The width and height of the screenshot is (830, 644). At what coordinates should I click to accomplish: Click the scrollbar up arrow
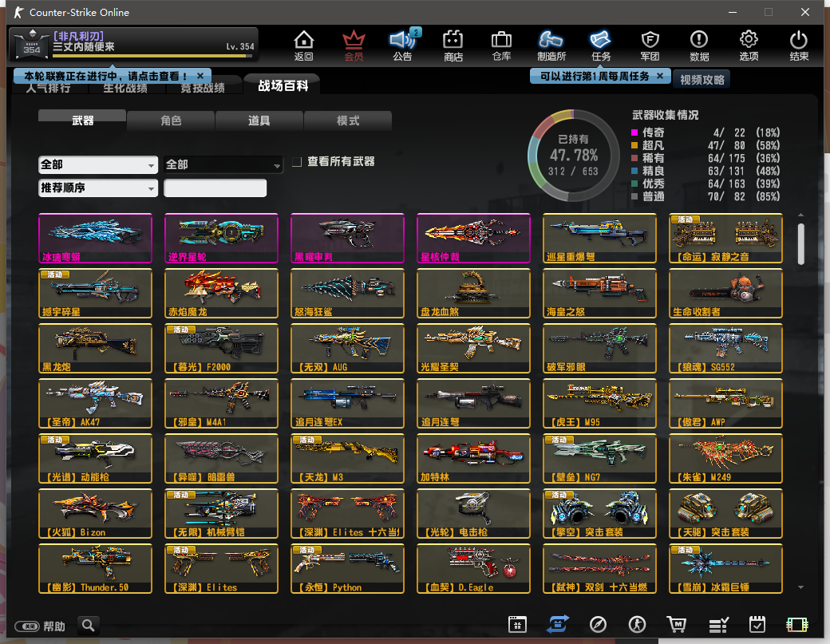point(801,215)
